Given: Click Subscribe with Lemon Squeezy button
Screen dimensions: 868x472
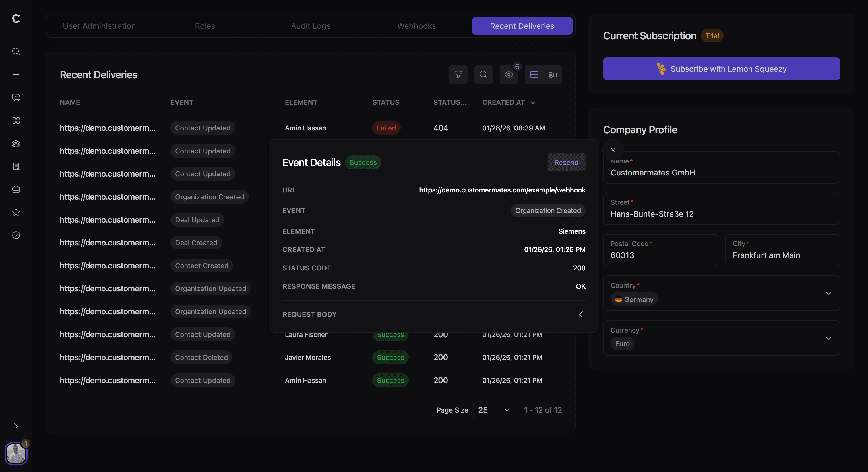Looking at the screenshot, I should [721, 69].
